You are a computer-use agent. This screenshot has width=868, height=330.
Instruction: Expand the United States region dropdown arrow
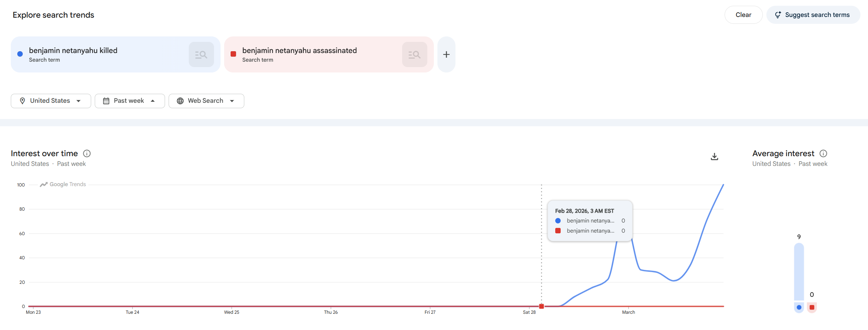tap(79, 101)
